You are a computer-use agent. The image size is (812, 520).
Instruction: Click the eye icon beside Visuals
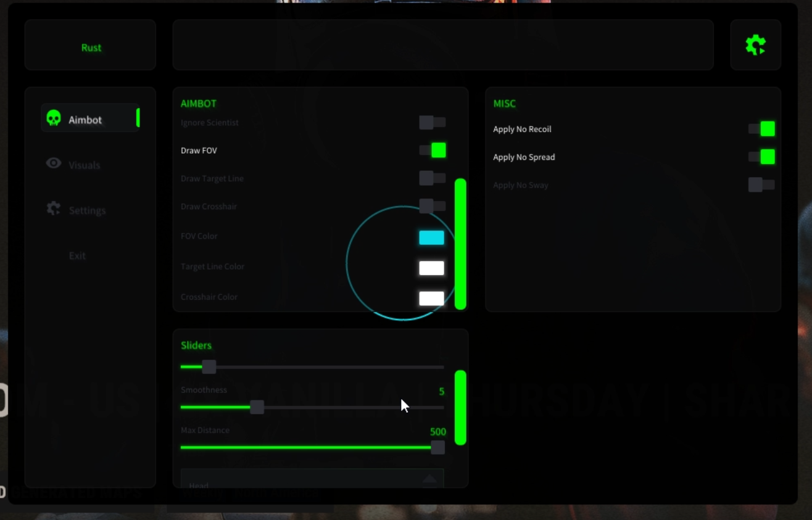(54, 163)
